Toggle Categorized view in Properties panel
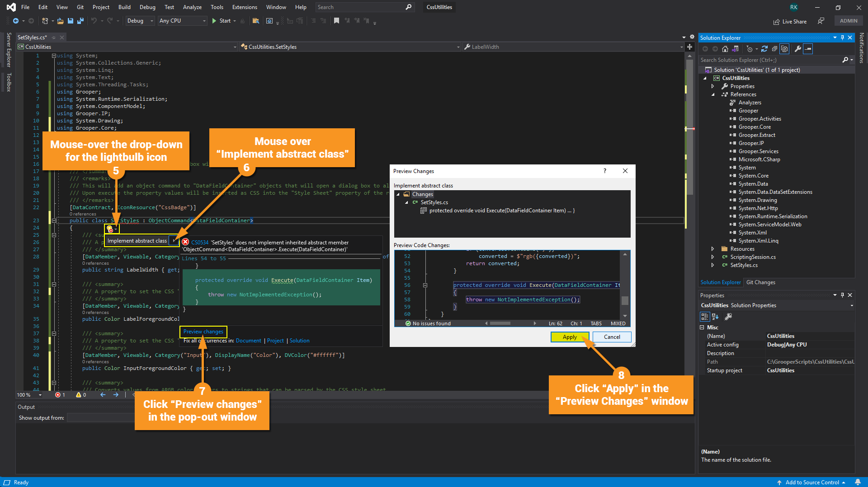Screen dimensions: 868x487 705,316
